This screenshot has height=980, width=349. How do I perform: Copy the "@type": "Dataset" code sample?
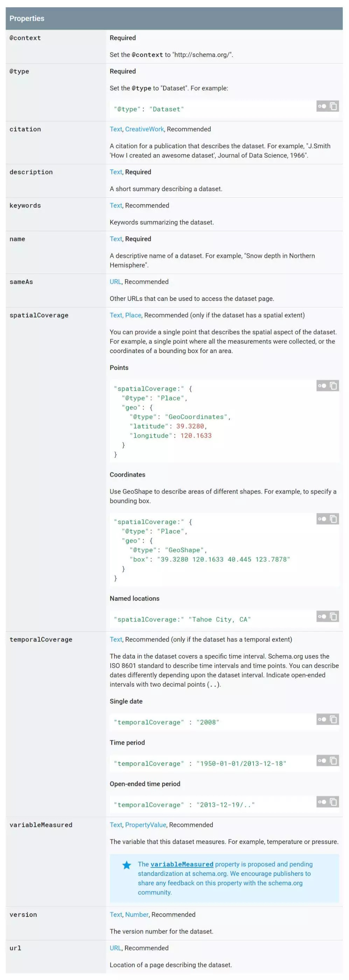click(333, 106)
